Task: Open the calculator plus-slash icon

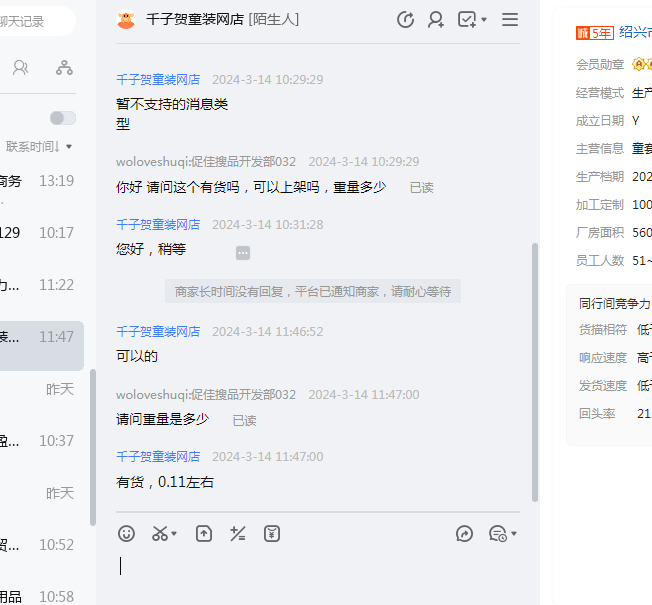Action: [238, 534]
